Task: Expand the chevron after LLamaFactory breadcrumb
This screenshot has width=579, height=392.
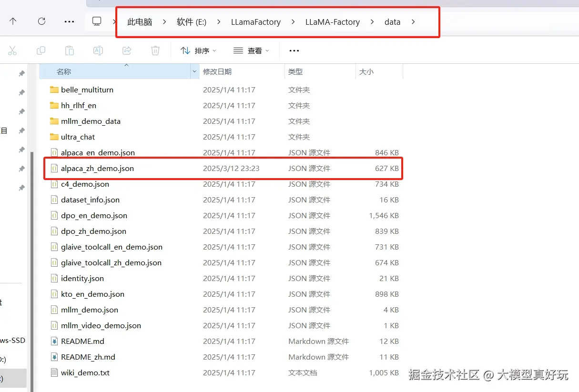Action: [293, 22]
